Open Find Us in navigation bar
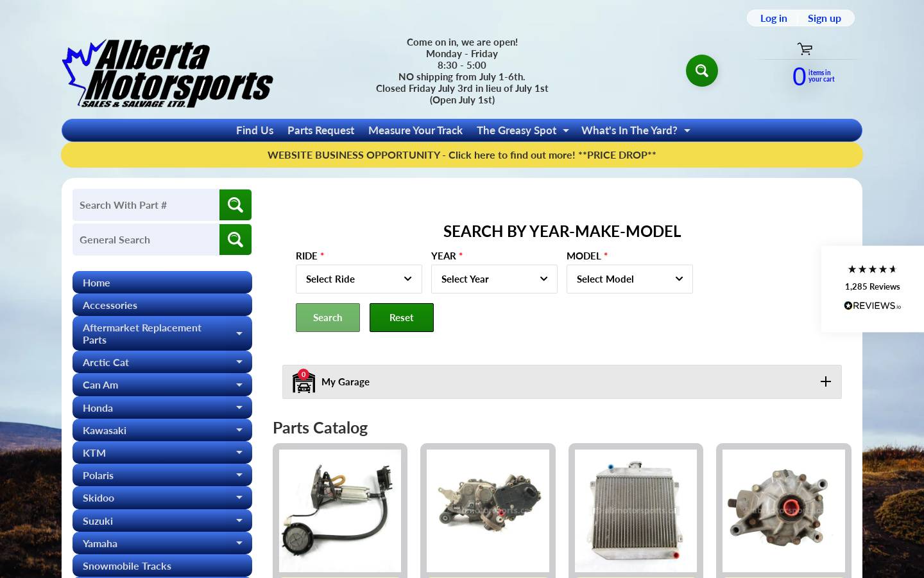 pos(255,130)
